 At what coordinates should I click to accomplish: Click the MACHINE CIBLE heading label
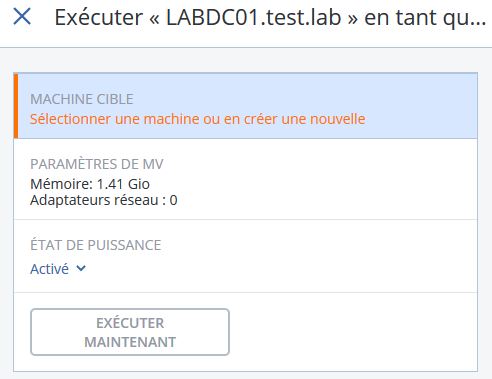(82, 99)
